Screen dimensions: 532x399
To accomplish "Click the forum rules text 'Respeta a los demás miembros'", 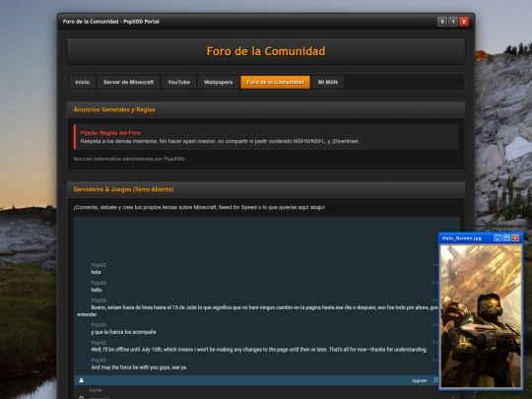I will 220,141.
